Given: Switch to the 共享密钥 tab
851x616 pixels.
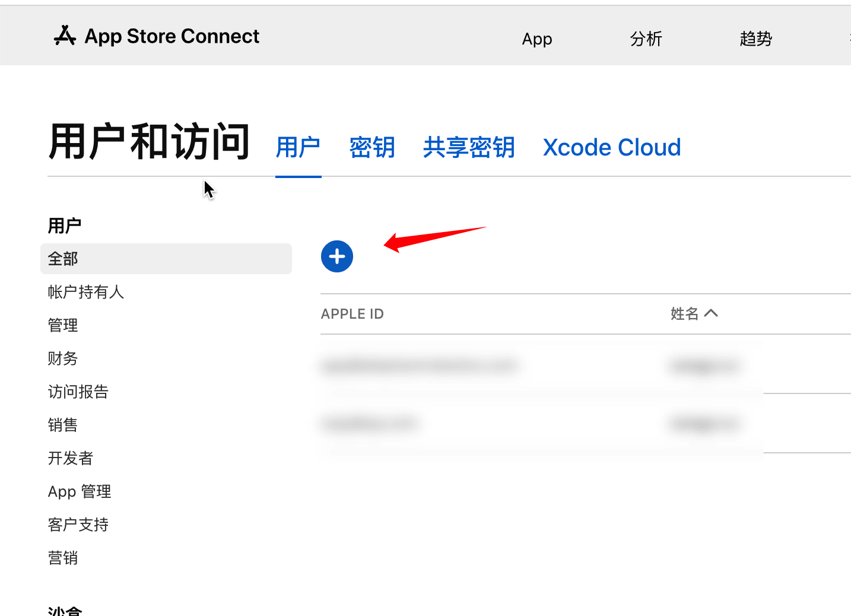Looking at the screenshot, I should point(469,148).
